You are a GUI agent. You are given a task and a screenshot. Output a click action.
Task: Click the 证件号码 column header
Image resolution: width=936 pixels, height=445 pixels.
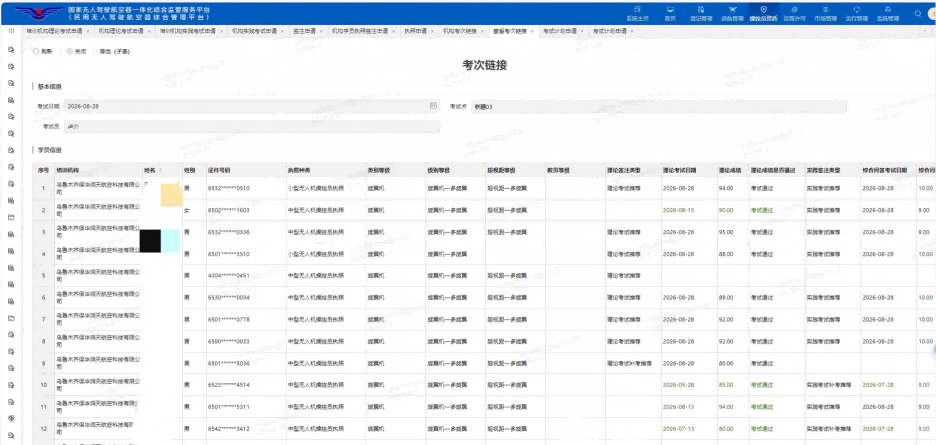click(x=246, y=170)
